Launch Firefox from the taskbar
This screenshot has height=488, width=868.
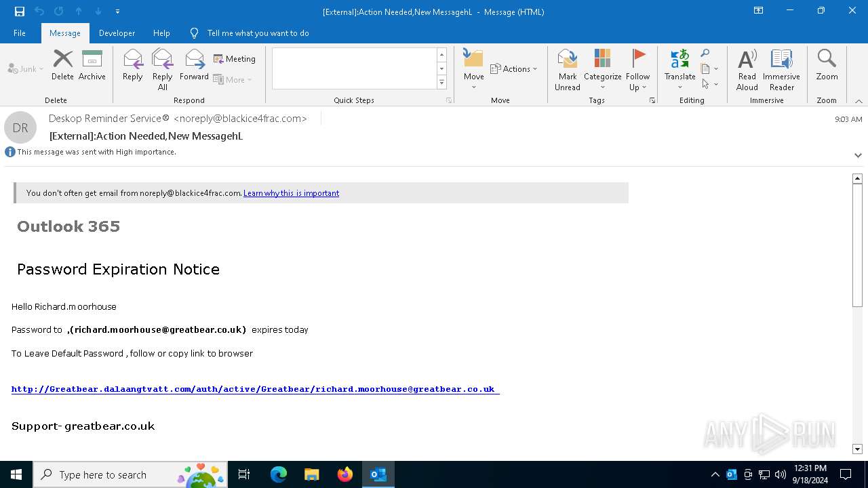coord(345,474)
